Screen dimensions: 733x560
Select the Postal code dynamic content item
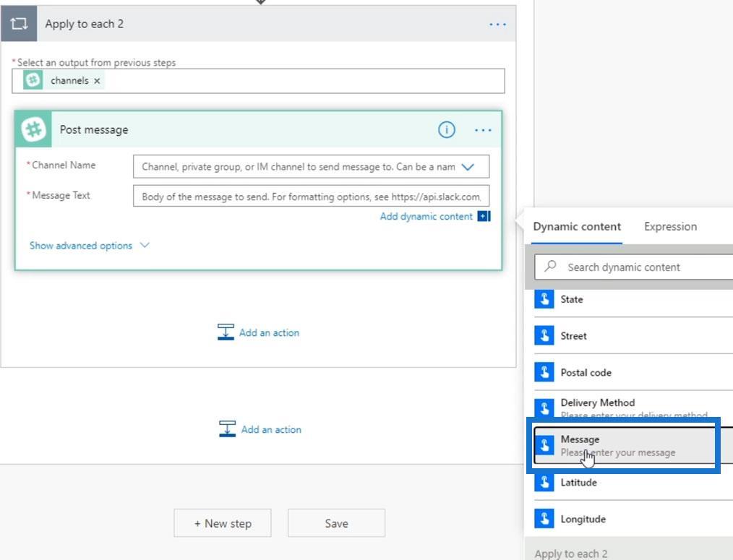point(633,372)
